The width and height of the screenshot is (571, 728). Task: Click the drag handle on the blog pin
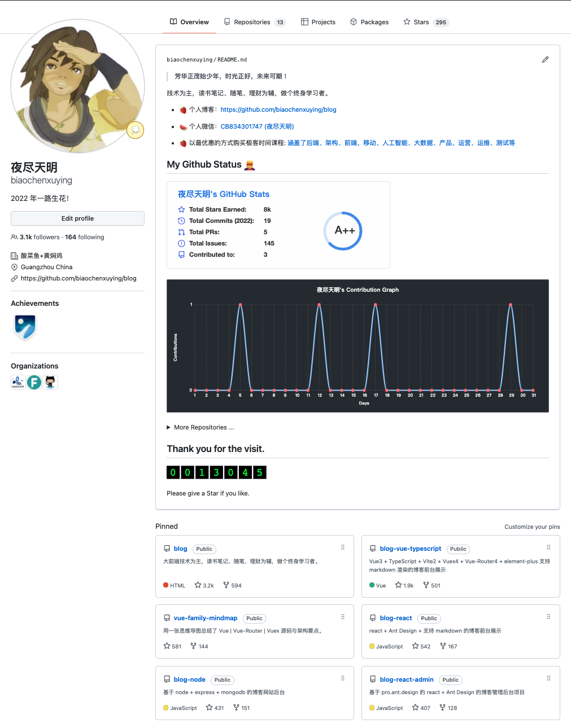tap(343, 547)
